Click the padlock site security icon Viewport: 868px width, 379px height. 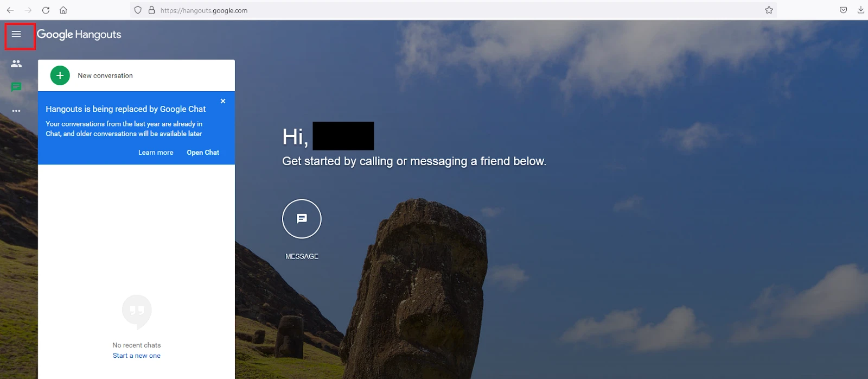(152, 10)
